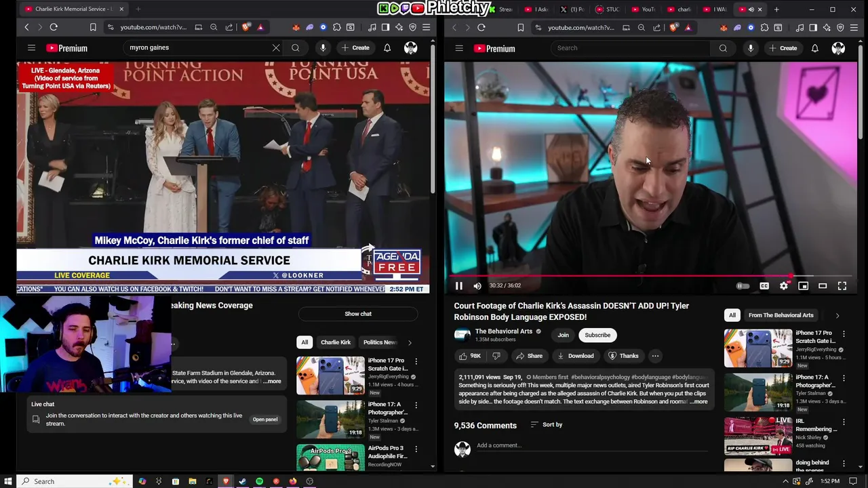868x488 pixels.
Task: Open Brave main menu in right window
Action: point(854,27)
